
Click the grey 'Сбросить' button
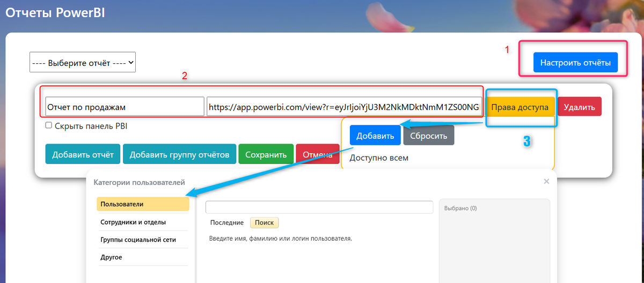click(429, 135)
